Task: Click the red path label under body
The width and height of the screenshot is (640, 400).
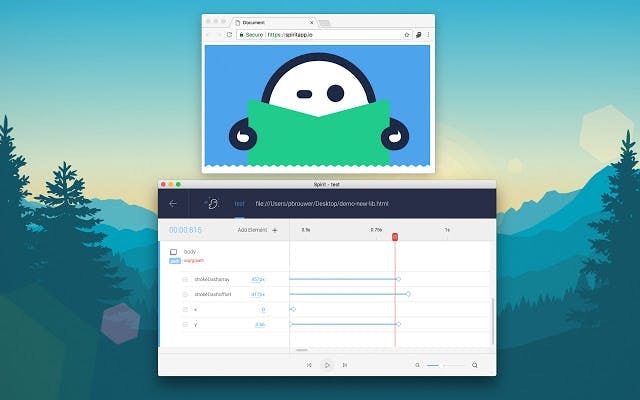Action: [193, 260]
